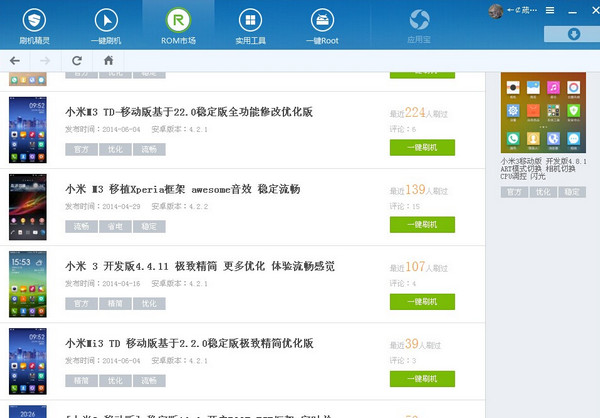Open the hamburger main menu icon
This screenshot has width=600, height=418.
(x=550, y=10)
